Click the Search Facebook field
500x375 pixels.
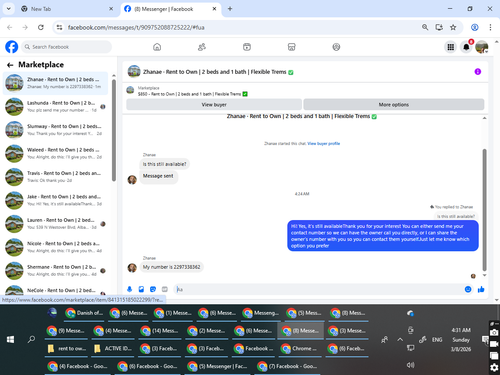pyautogui.click(x=67, y=47)
